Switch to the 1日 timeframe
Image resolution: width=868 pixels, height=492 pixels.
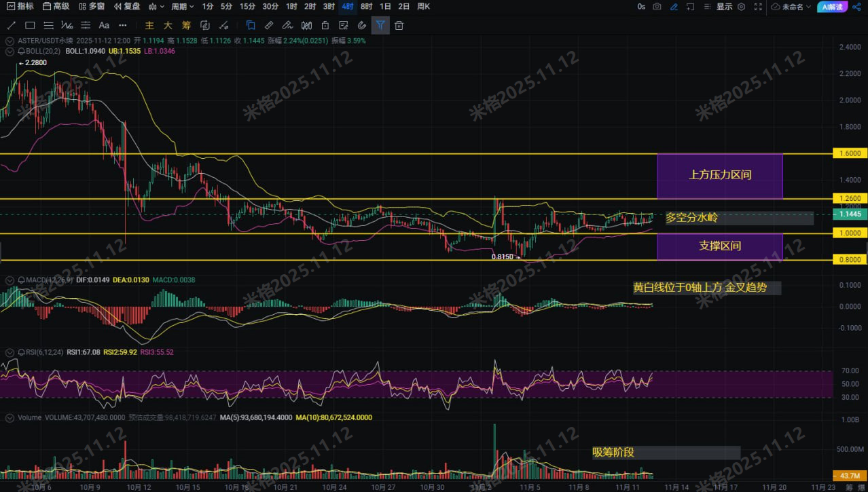click(385, 6)
